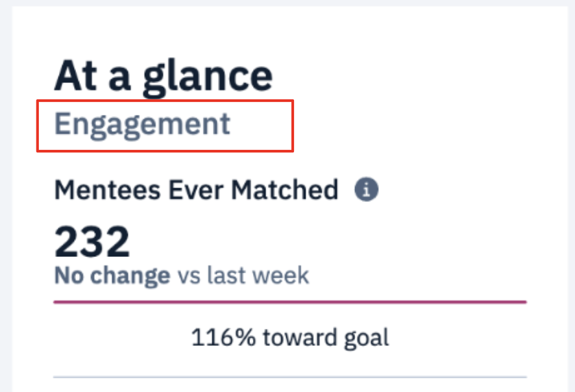Viewport: 575px width, 392px height.
Task: Click the divider line below the goal text
Action: pyautogui.click(x=291, y=374)
